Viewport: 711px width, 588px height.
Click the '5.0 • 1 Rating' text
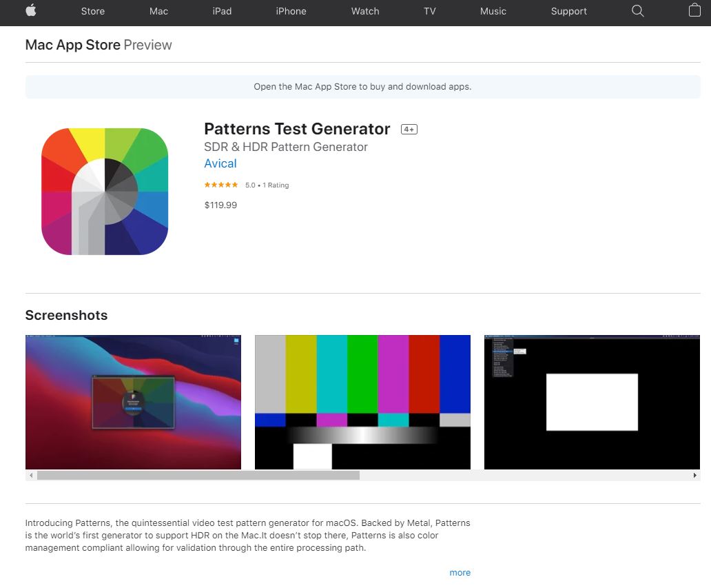(x=267, y=185)
